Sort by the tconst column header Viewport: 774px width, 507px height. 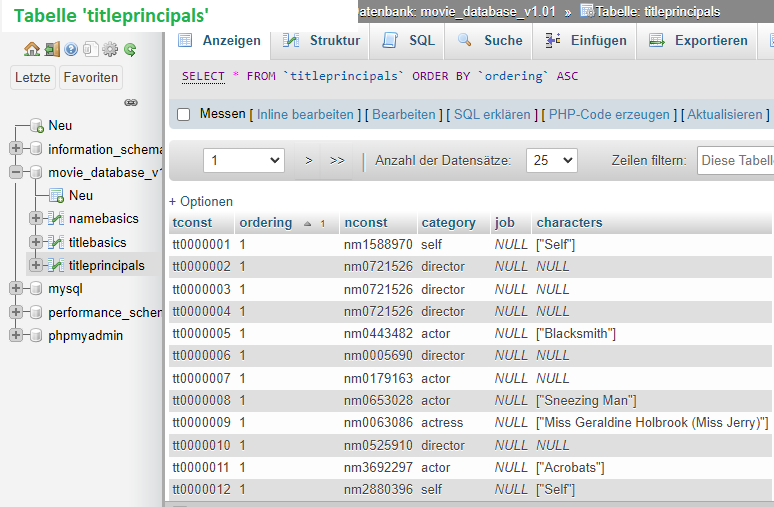[x=192, y=223]
